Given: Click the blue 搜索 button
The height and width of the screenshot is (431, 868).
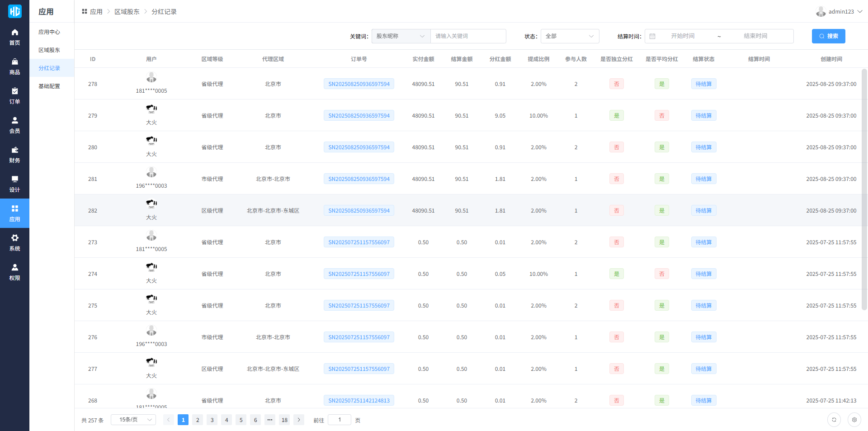Looking at the screenshot, I should click(828, 36).
